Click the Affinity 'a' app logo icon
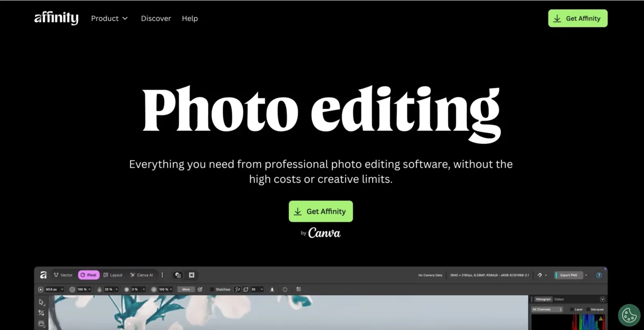This screenshot has width=644, height=330. [x=43, y=275]
